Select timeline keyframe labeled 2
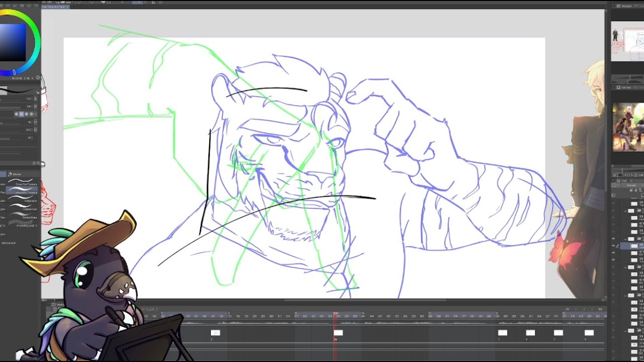 click(215, 333)
